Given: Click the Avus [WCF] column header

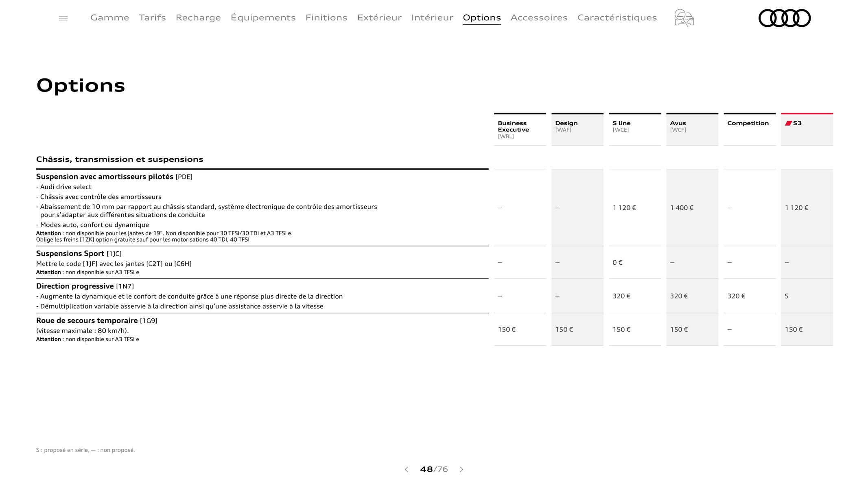Looking at the screenshot, I should 692,129.
